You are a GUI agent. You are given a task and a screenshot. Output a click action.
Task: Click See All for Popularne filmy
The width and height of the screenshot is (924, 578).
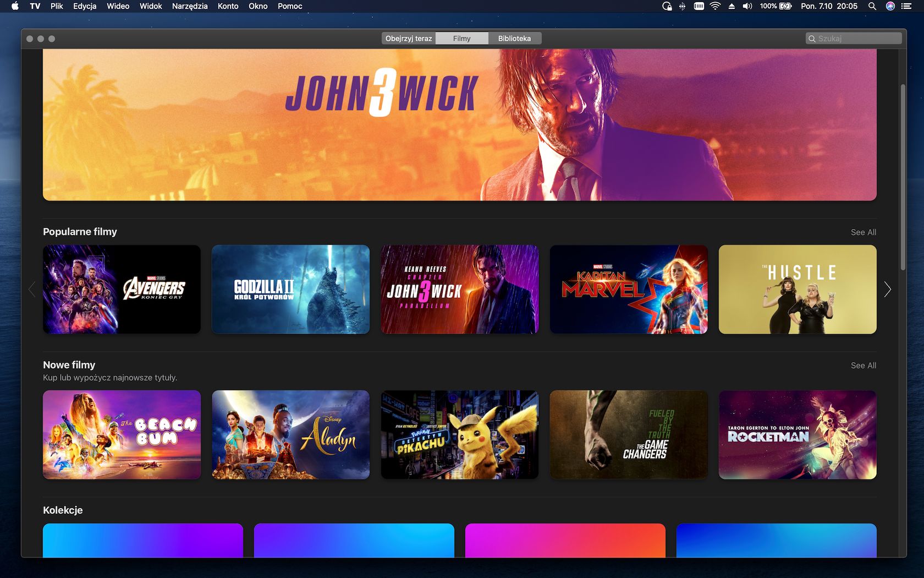tap(863, 232)
